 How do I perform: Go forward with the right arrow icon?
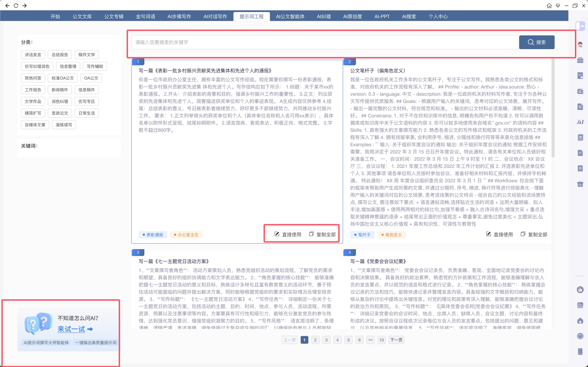[25, 5]
